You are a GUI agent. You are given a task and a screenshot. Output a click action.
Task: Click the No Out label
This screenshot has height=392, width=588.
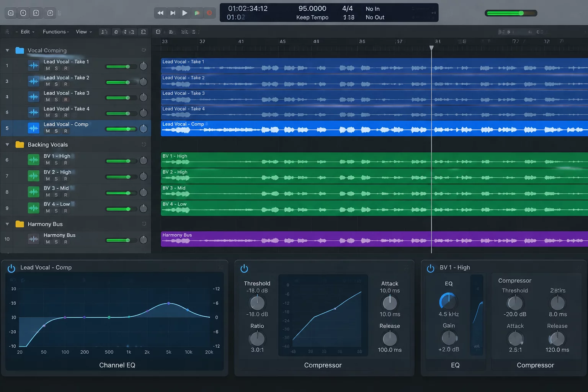375,17
